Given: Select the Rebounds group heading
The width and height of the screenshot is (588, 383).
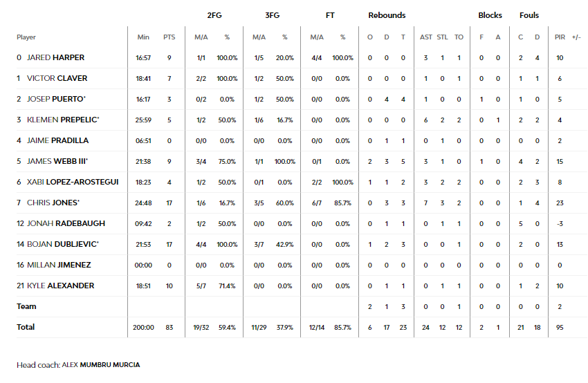Looking at the screenshot, I should point(387,15).
